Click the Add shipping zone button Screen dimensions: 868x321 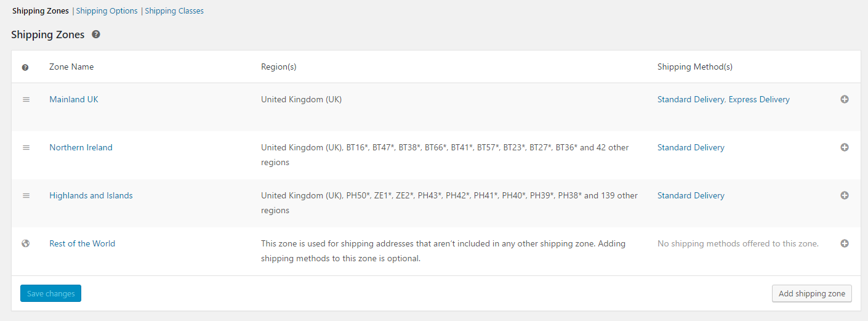pyautogui.click(x=811, y=293)
